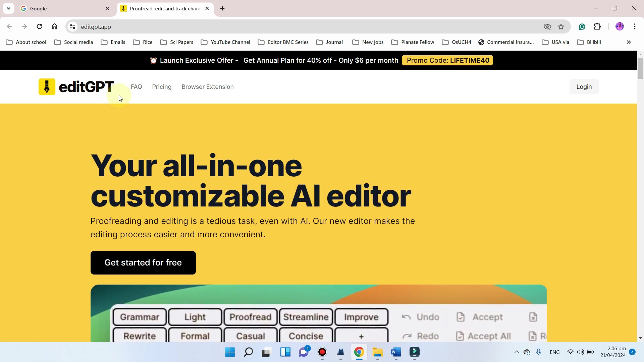The height and width of the screenshot is (362, 644).
Task: Open the Commercial Insura... bookmark
Action: pyautogui.click(x=506, y=42)
